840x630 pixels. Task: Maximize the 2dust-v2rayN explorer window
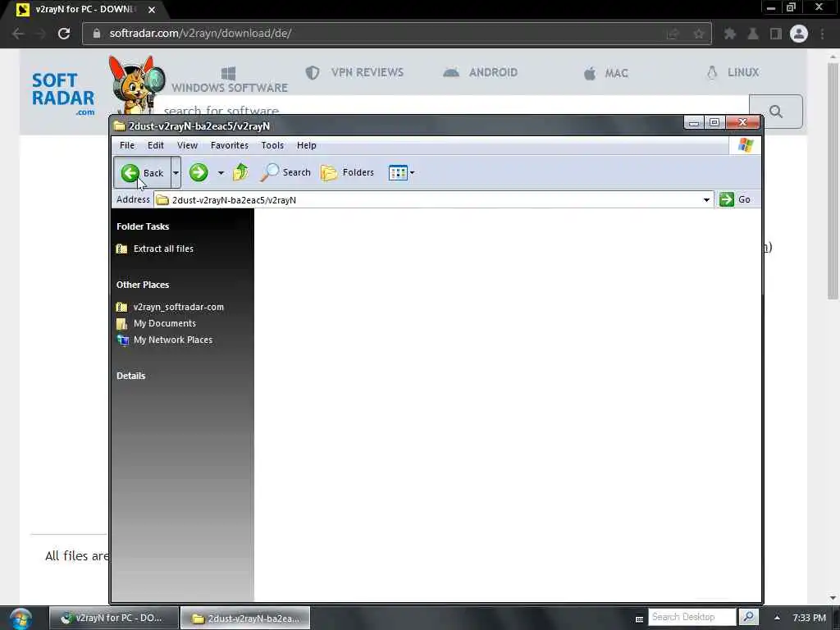coord(714,123)
